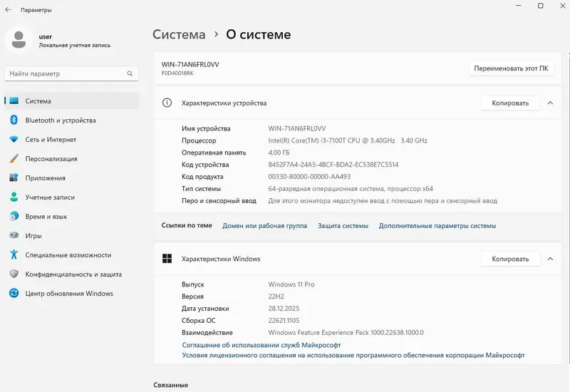Screen dimensions: 570x392
Task: Click the Центр обновления Windows update icon
Action: 14,293
